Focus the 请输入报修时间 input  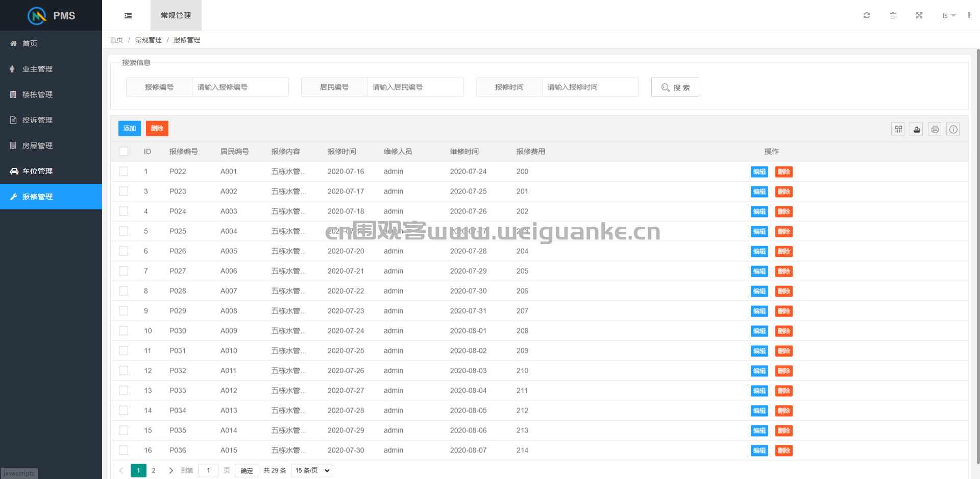click(591, 87)
